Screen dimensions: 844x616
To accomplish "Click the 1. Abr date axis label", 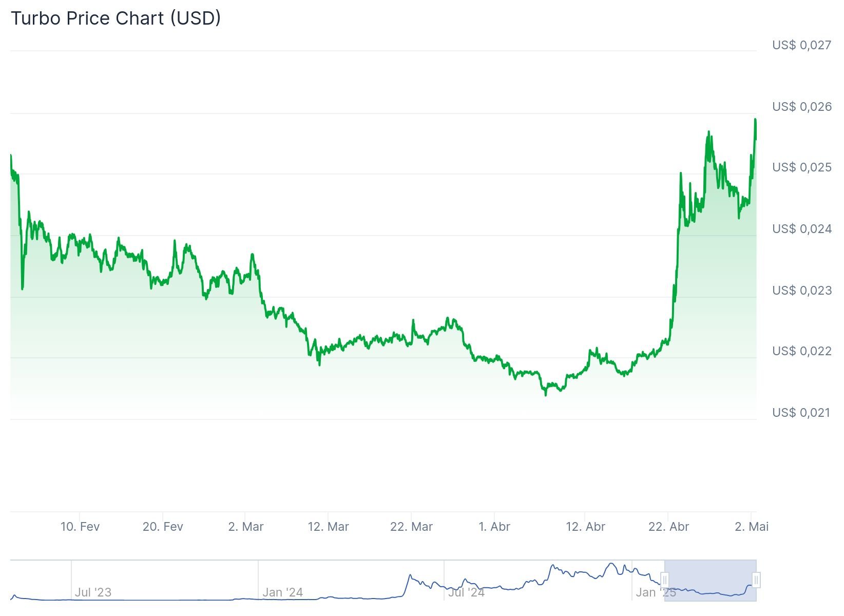I will pyautogui.click(x=494, y=527).
